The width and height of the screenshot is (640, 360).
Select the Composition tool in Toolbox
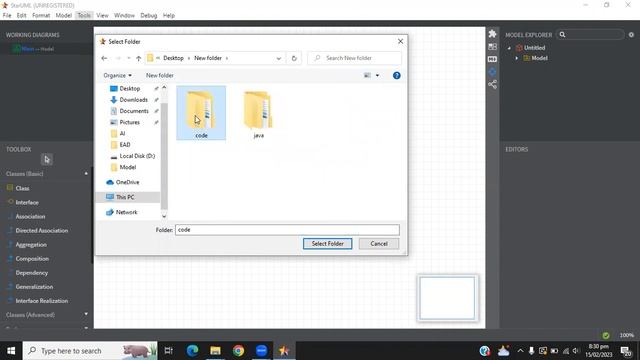pos(32,259)
